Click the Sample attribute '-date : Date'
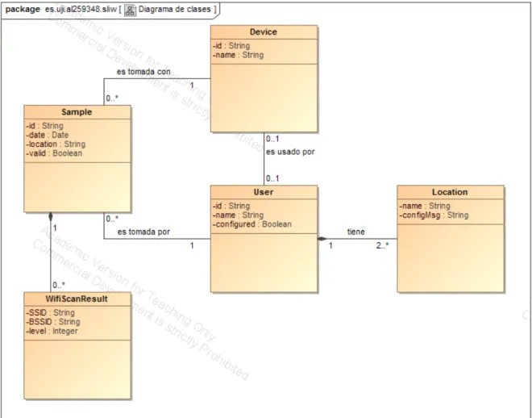This screenshot has width=532, height=418. click(48, 135)
